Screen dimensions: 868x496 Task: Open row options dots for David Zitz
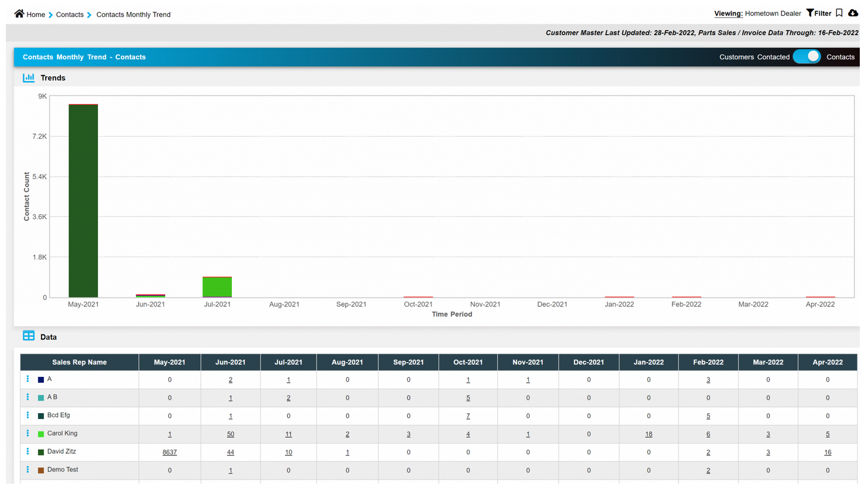coord(28,452)
